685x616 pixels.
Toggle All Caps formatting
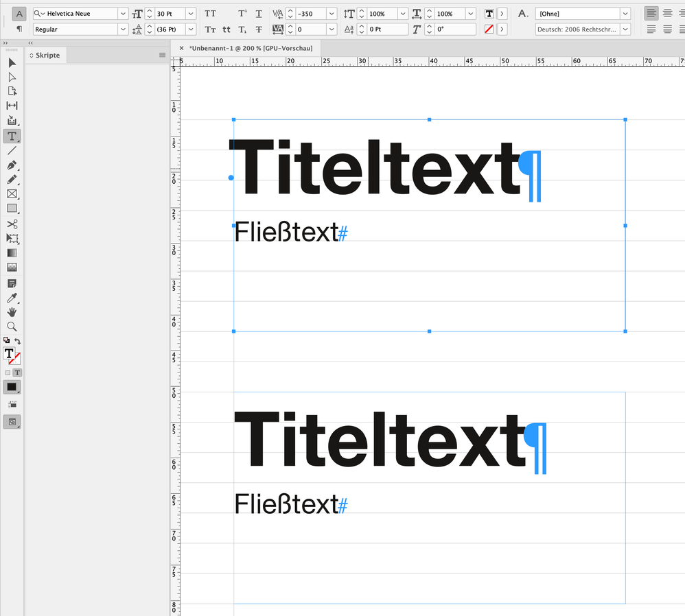point(210,14)
